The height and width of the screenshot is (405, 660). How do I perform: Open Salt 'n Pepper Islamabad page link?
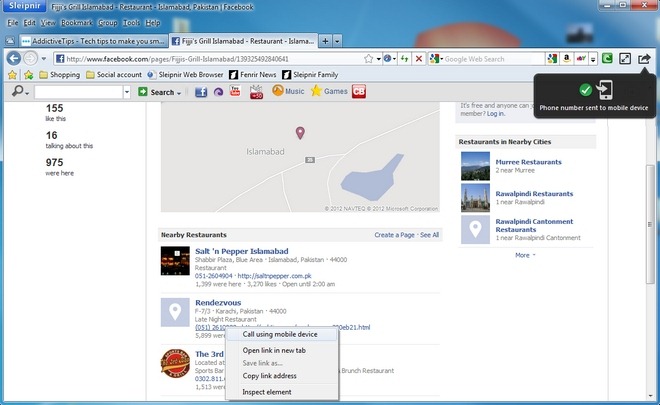pyautogui.click(x=242, y=251)
